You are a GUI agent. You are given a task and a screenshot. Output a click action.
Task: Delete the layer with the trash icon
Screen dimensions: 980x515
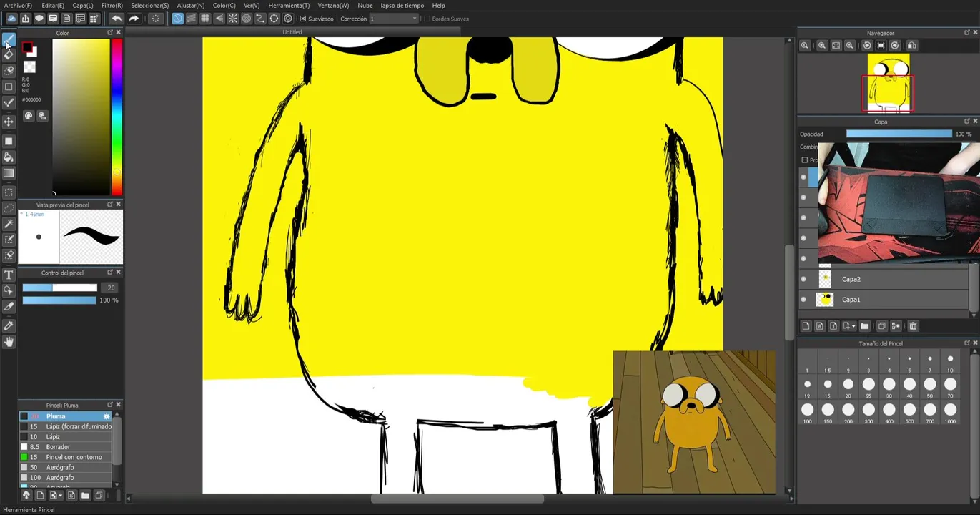[913, 326]
